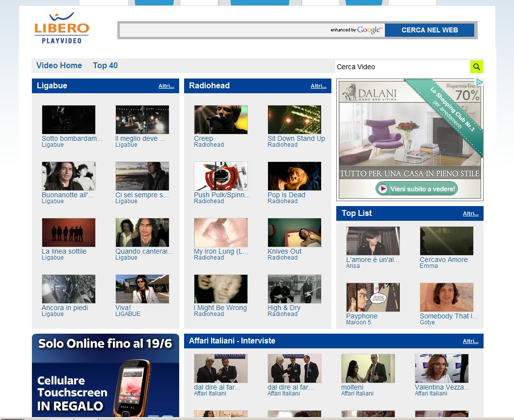Open the Buonanotte all'... video thumbnail
The image size is (514, 420).
(x=69, y=176)
